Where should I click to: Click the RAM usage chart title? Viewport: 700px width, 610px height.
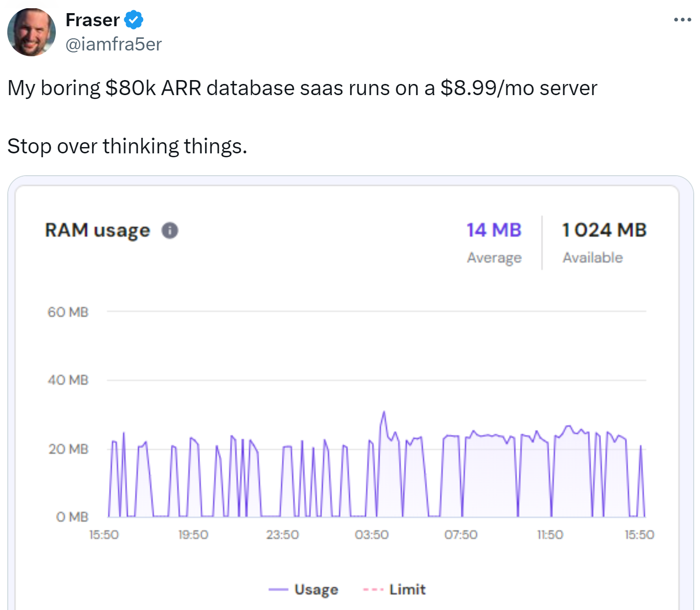(x=98, y=230)
